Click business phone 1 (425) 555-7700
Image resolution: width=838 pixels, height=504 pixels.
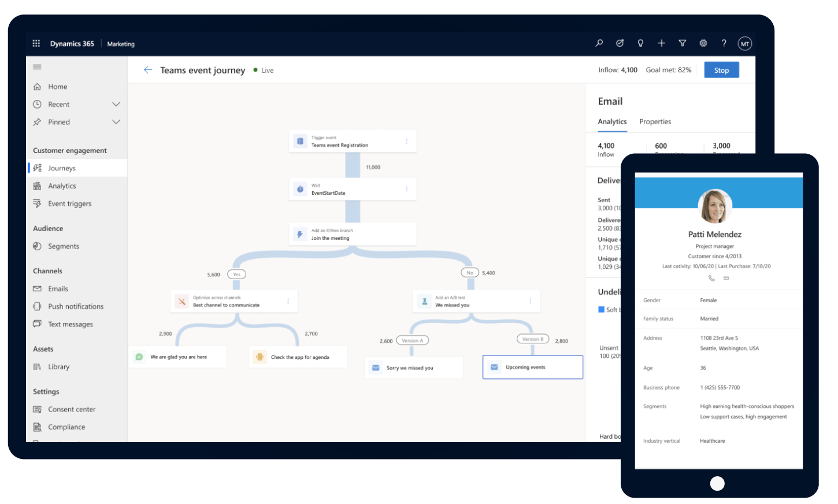point(720,388)
